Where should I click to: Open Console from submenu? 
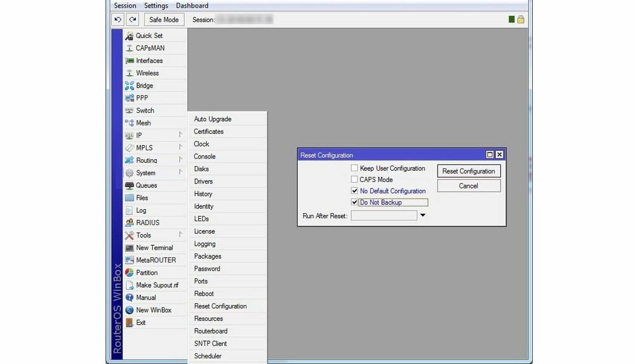[x=227, y=157]
